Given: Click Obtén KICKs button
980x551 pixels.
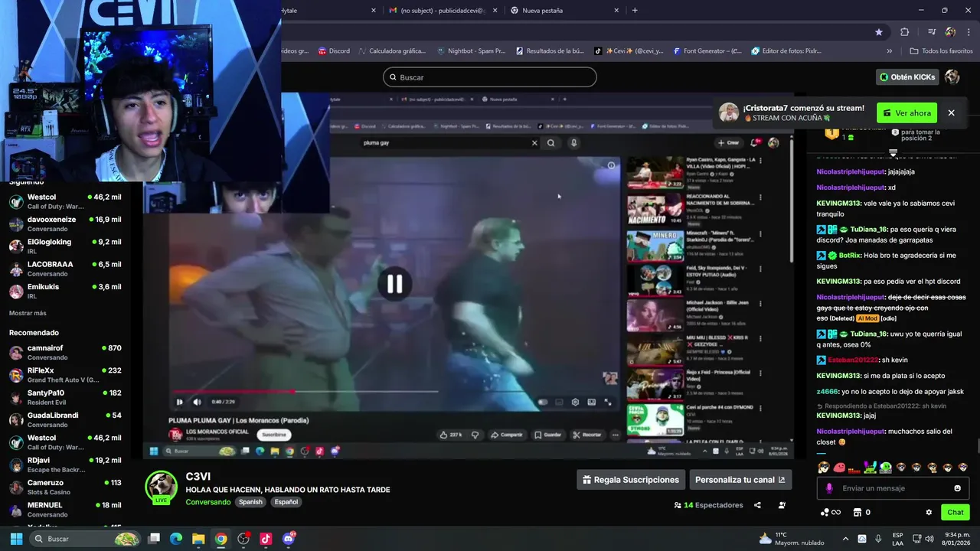Looking at the screenshot, I should (x=907, y=77).
